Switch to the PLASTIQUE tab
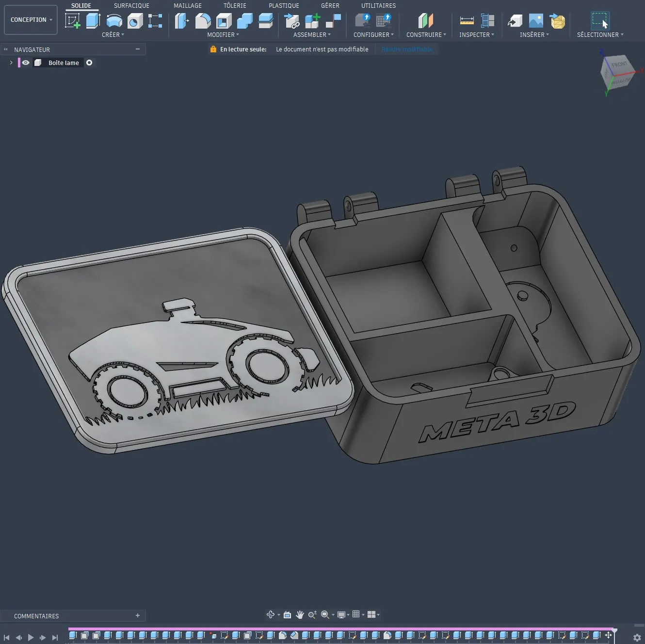The height and width of the screenshot is (644, 645). [284, 6]
